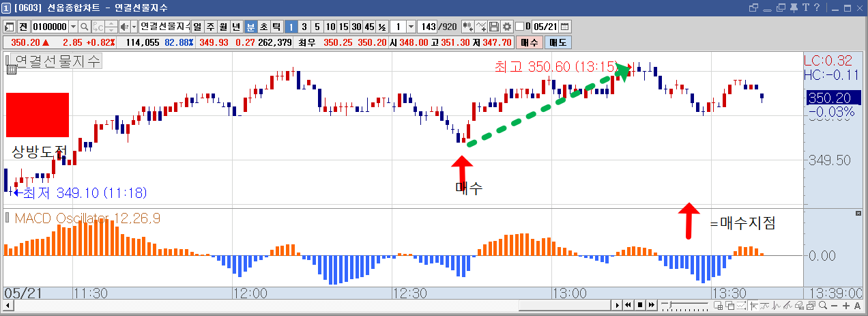Choose the 5 minute interval button

[317, 27]
